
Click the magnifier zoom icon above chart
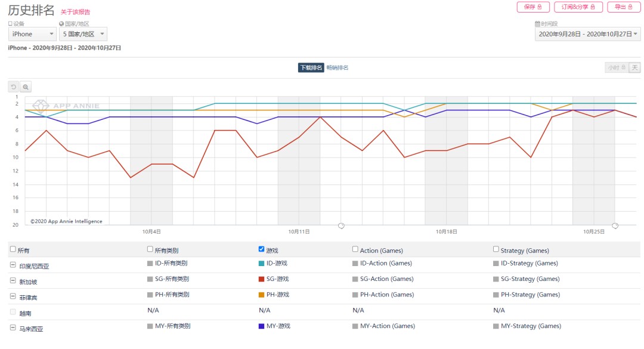pyautogui.click(x=26, y=87)
